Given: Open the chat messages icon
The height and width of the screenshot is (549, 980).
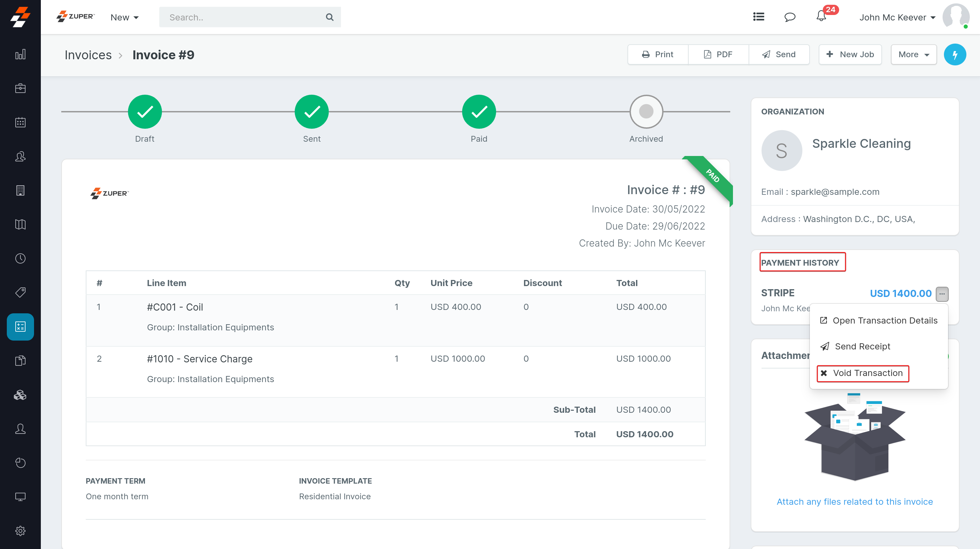Looking at the screenshot, I should click(790, 17).
